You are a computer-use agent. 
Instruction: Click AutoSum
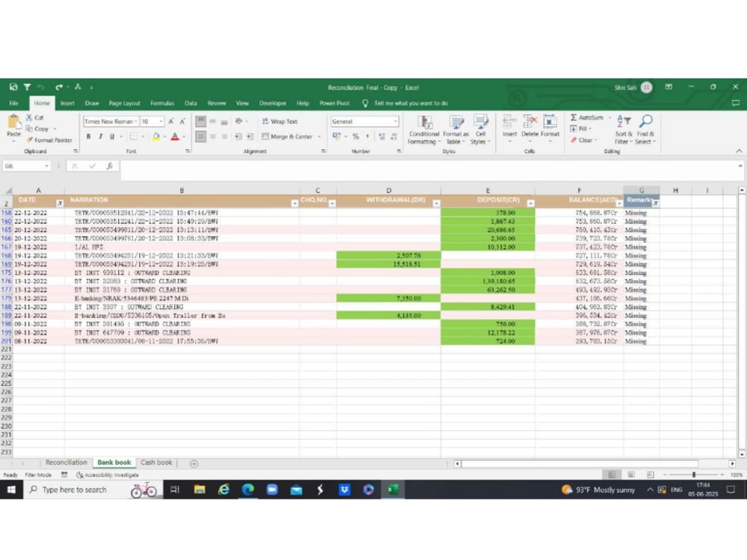pos(586,117)
